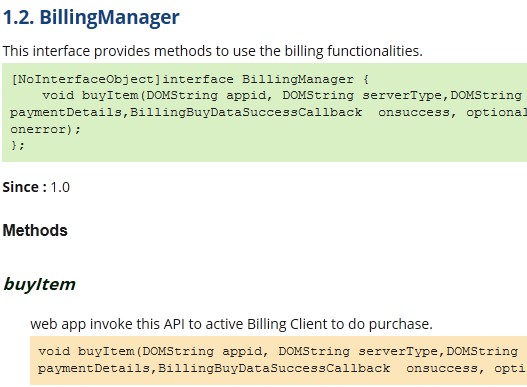Click the description 'web app invoke this API to active Billing Client to do purchase.'
Screen dimensions: 527x387
pos(231,324)
